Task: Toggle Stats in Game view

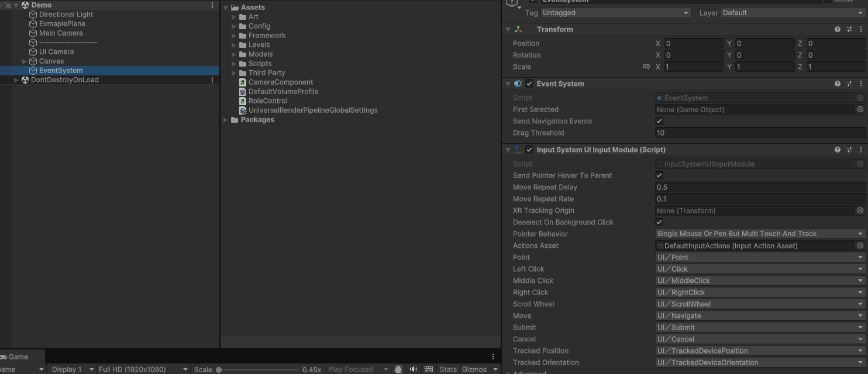Action: tap(448, 369)
